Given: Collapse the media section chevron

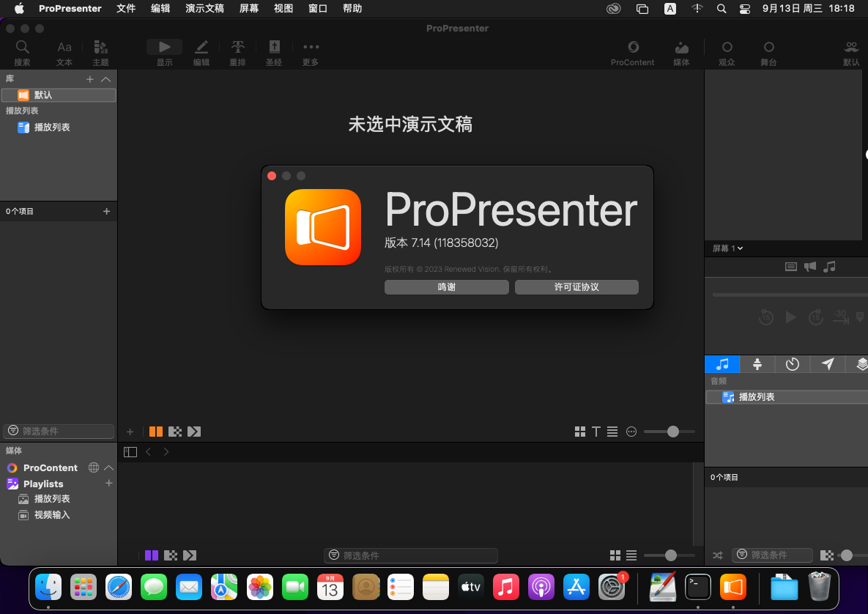Looking at the screenshot, I should point(109,468).
